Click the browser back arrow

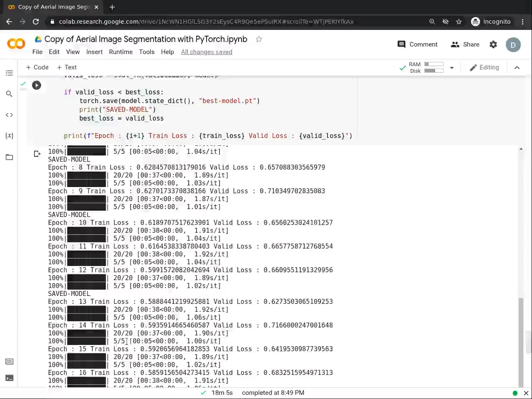9,22
